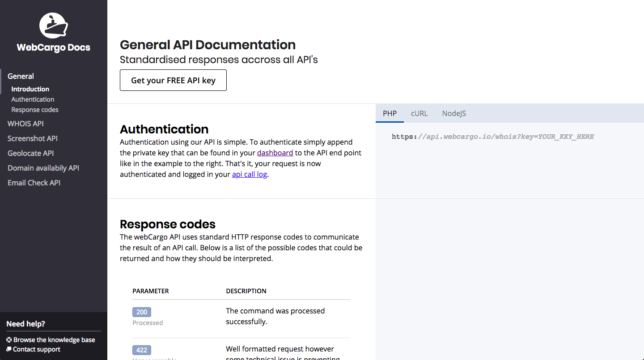Select the PHP code tab

coord(390,113)
